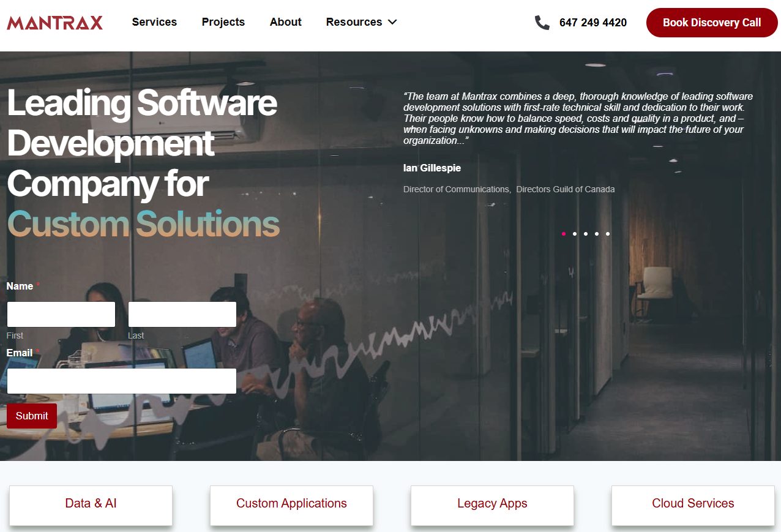Viewport: 781px width, 532px height.
Task: Go to the last testimonial dot
Action: point(608,234)
